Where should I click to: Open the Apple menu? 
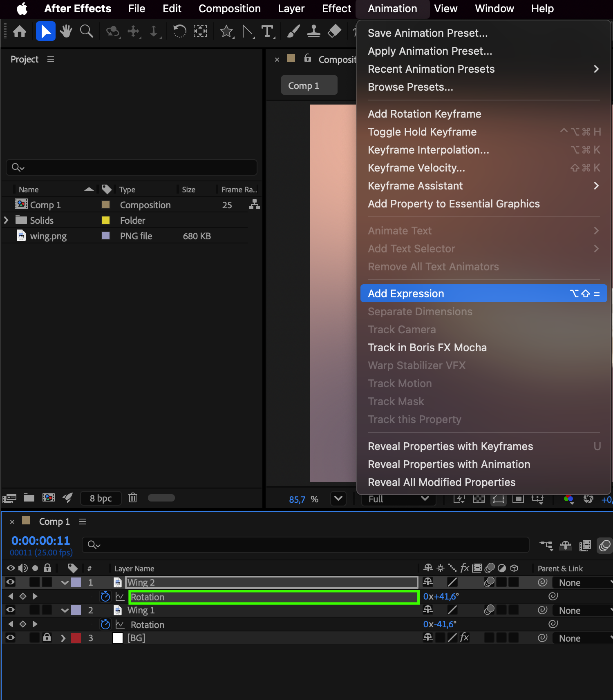(22, 9)
